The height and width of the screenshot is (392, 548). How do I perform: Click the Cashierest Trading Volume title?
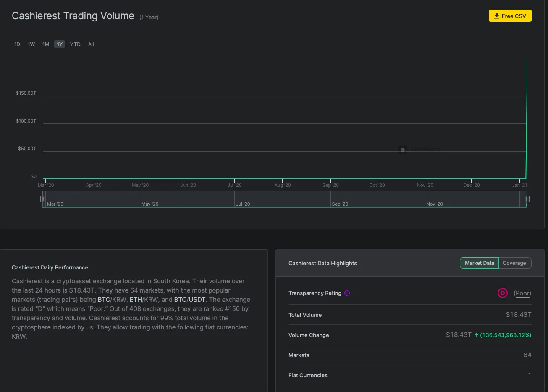tap(73, 16)
